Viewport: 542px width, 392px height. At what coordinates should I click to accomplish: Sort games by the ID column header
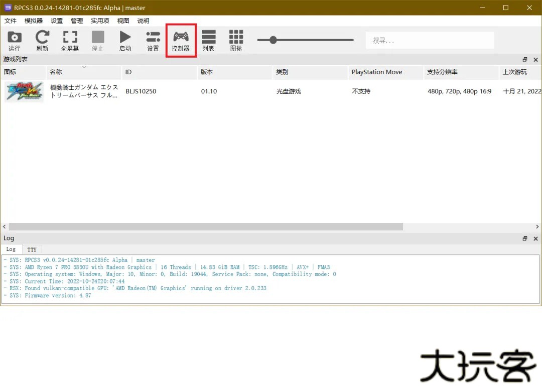(x=128, y=72)
